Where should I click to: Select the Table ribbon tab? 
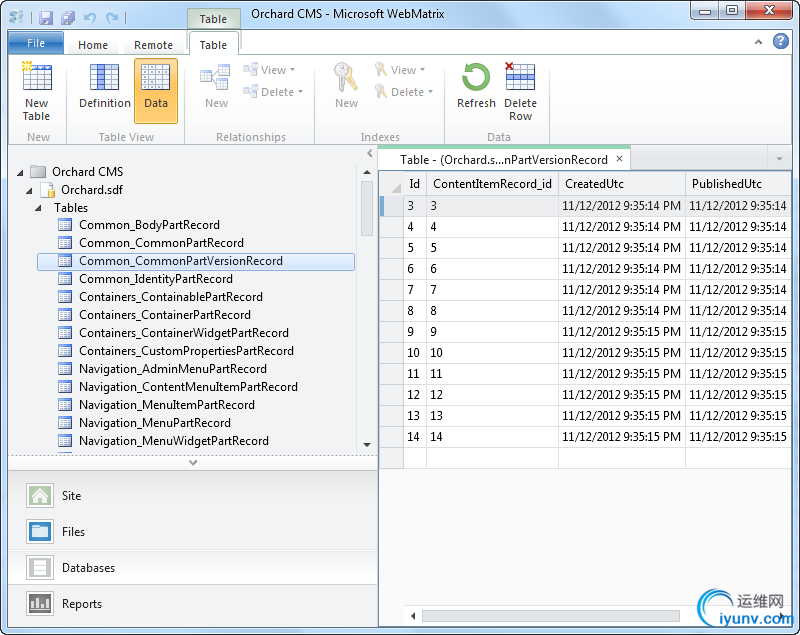click(x=213, y=45)
